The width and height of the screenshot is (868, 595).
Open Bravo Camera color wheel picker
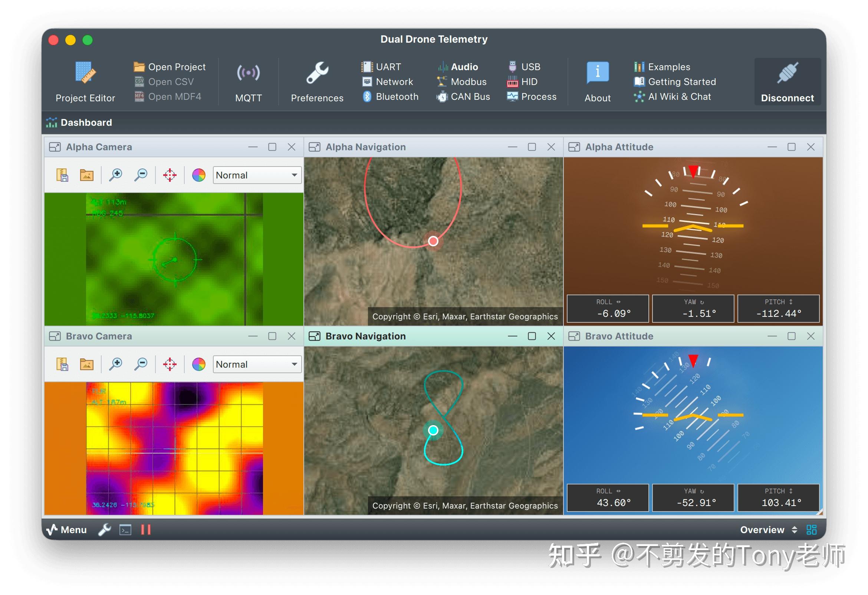pyautogui.click(x=199, y=364)
